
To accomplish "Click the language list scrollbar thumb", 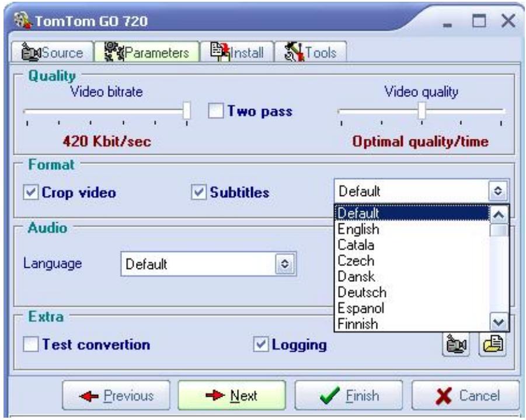I will tap(499, 230).
